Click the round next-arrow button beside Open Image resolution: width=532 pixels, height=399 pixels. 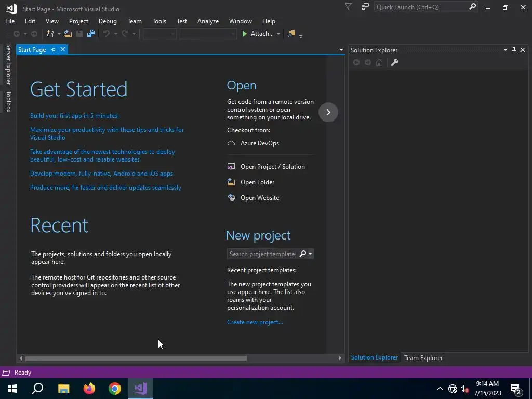point(328,112)
